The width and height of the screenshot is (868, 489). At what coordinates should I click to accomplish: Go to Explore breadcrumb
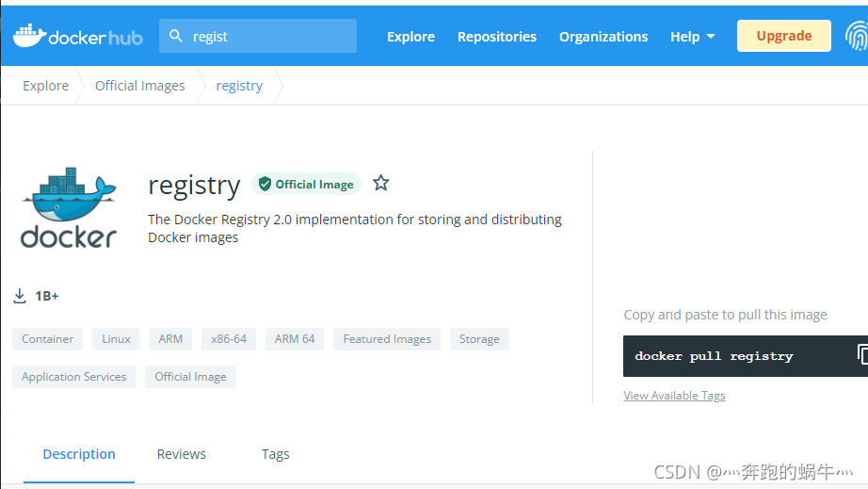[45, 86]
